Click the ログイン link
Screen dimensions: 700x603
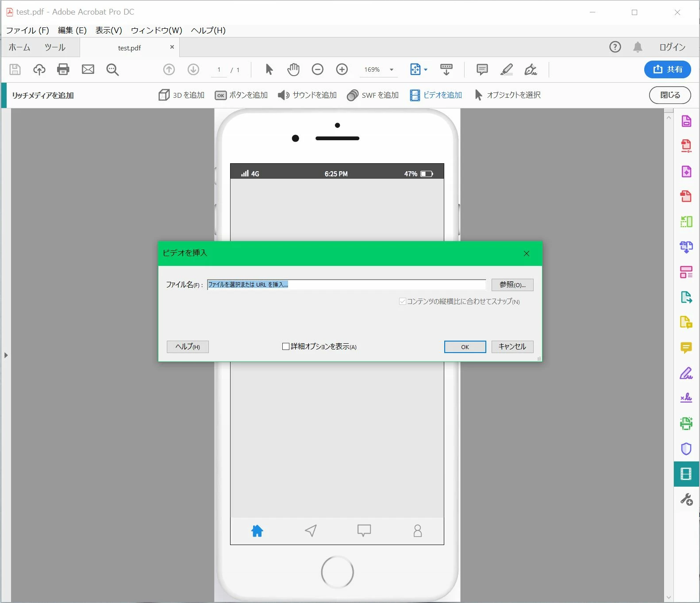point(672,47)
